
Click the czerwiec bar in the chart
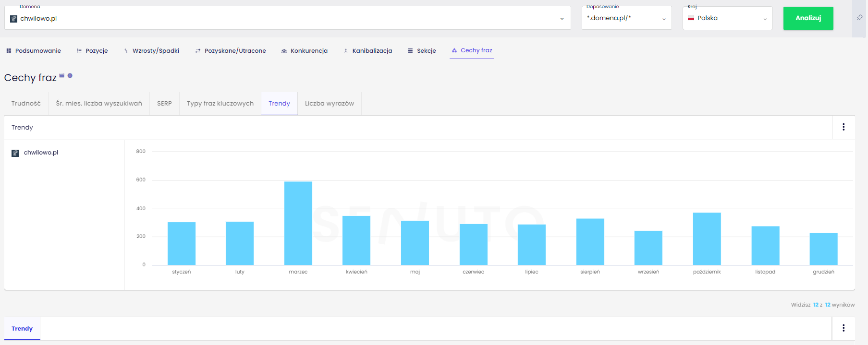click(474, 244)
